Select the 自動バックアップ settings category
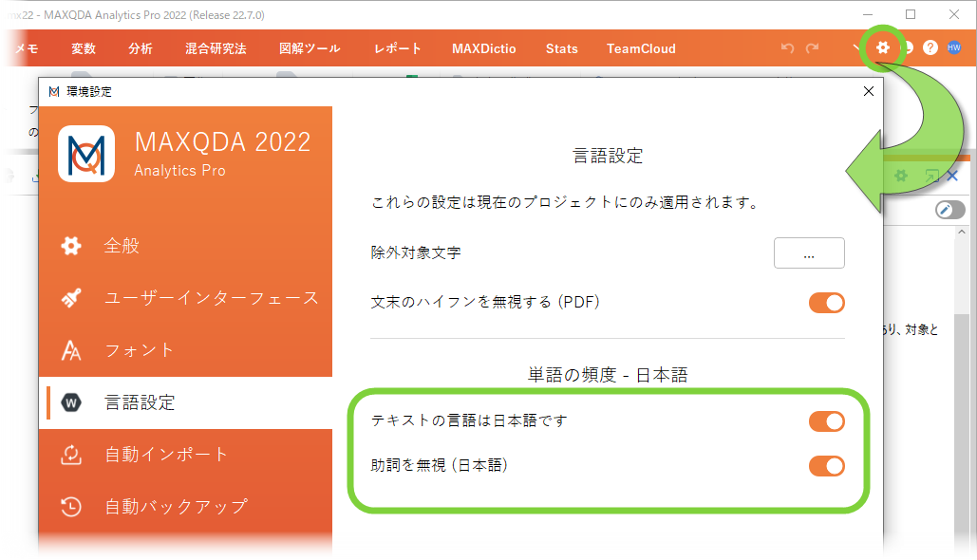977x560 pixels. coord(185,507)
